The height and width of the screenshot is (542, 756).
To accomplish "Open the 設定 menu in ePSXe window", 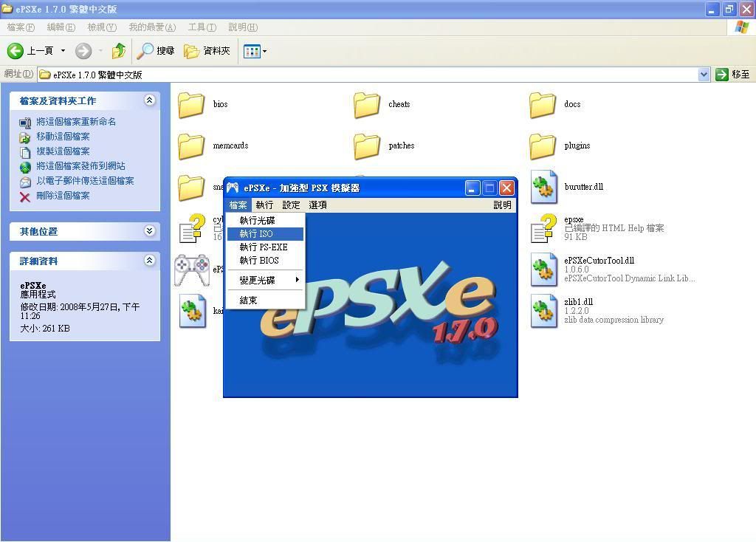I will [291, 205].
